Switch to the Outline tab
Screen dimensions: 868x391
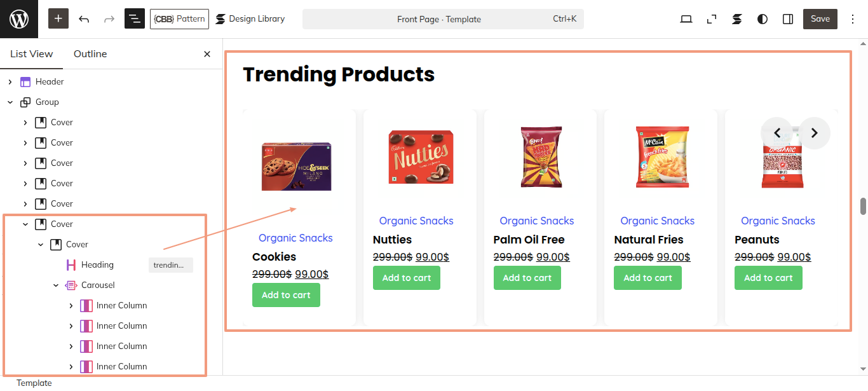[x=90, y=54]
